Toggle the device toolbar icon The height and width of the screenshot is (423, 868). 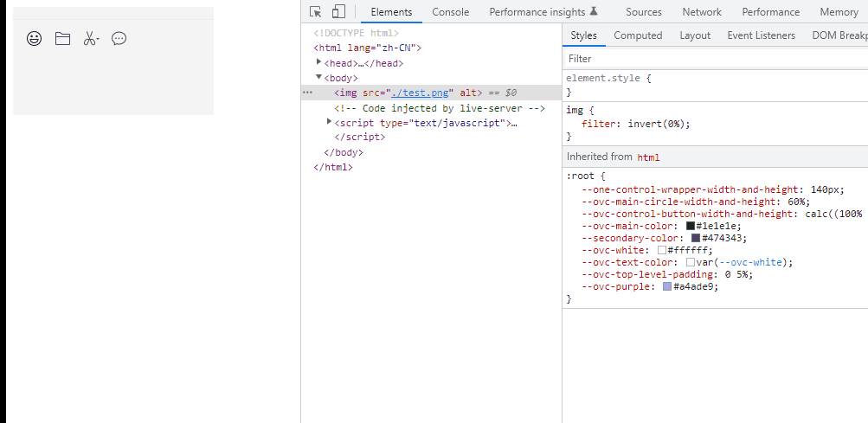point(338,11)
